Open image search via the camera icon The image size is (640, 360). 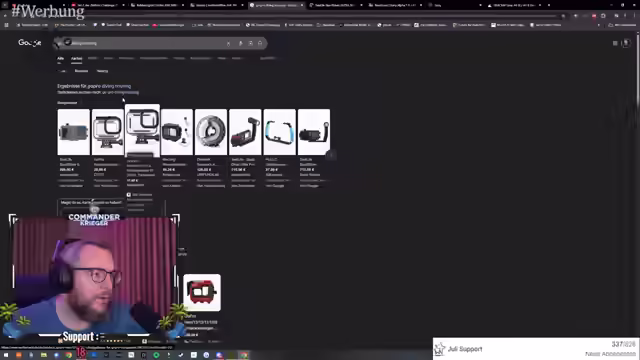[x=250, y=43]
